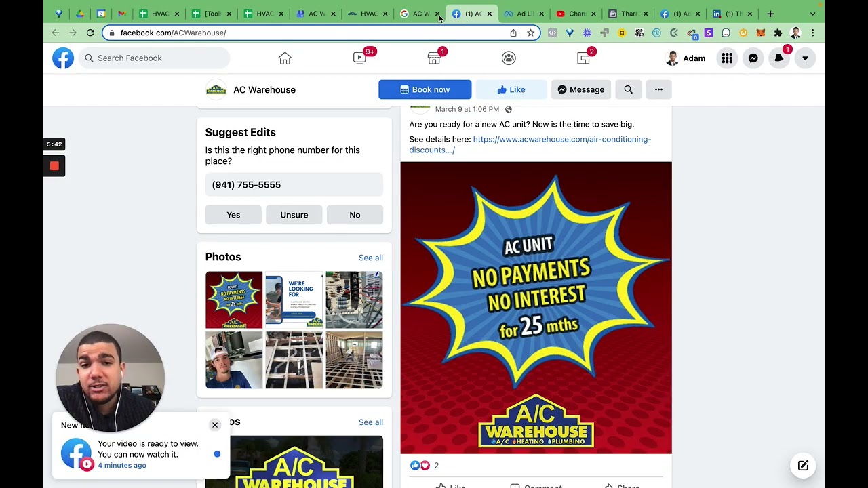This screenshot has width=868, height=488.
Task: Click the post timestamp March 9 at 1:06 PM
Action: coord(467,109)
